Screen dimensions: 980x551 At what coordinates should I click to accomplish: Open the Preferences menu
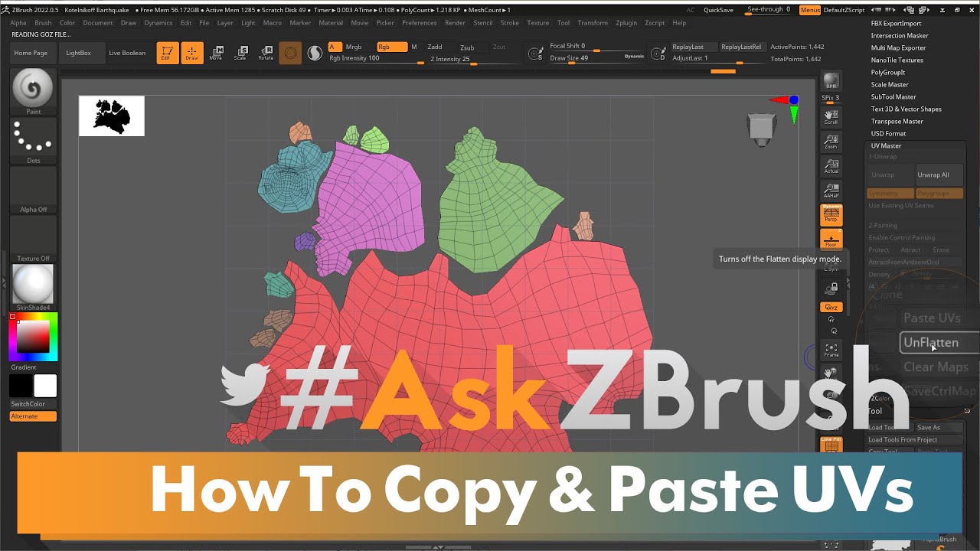click(420, 23)
